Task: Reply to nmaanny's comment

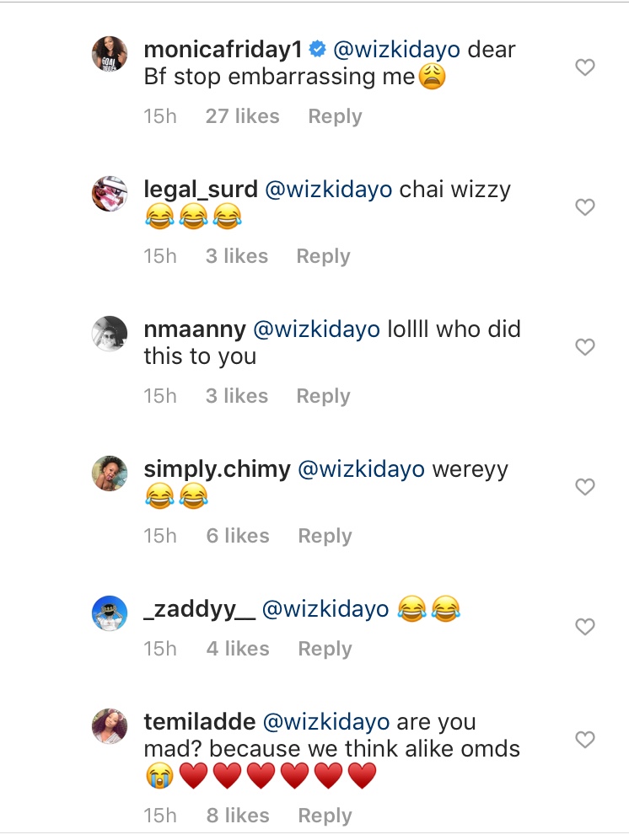Action: pyautogui.click(x=323, y=396)
